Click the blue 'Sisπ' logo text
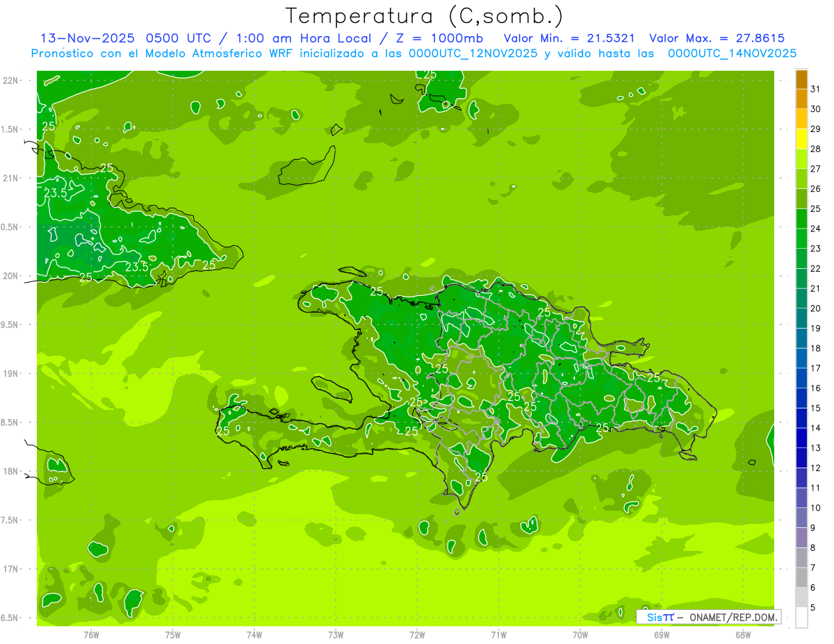Screen dimensions: 834x644 click(x=660, y=617)
